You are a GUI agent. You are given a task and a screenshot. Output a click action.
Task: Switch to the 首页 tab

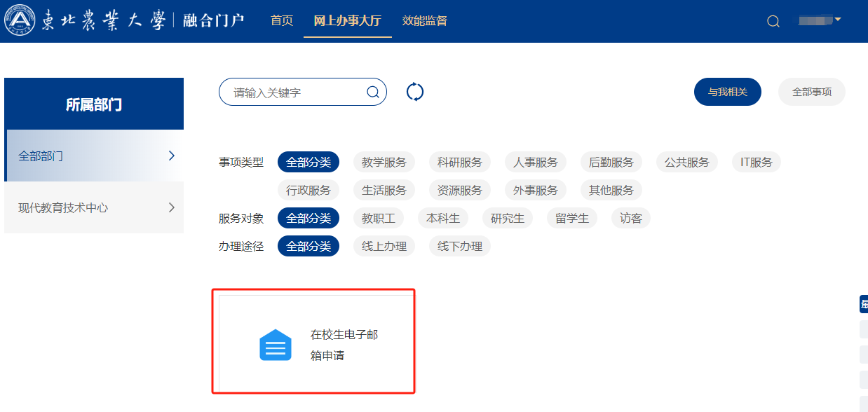pos(282,20)
